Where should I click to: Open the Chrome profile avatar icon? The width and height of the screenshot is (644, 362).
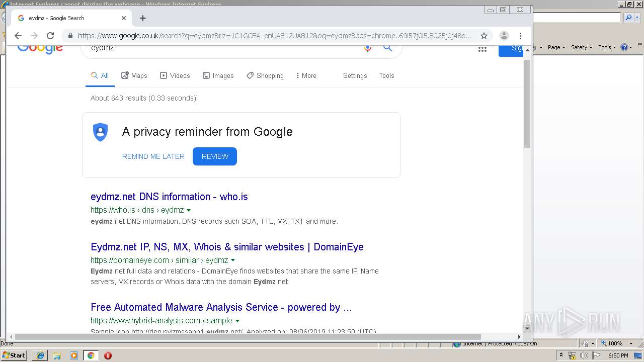[x=504, y=36]
